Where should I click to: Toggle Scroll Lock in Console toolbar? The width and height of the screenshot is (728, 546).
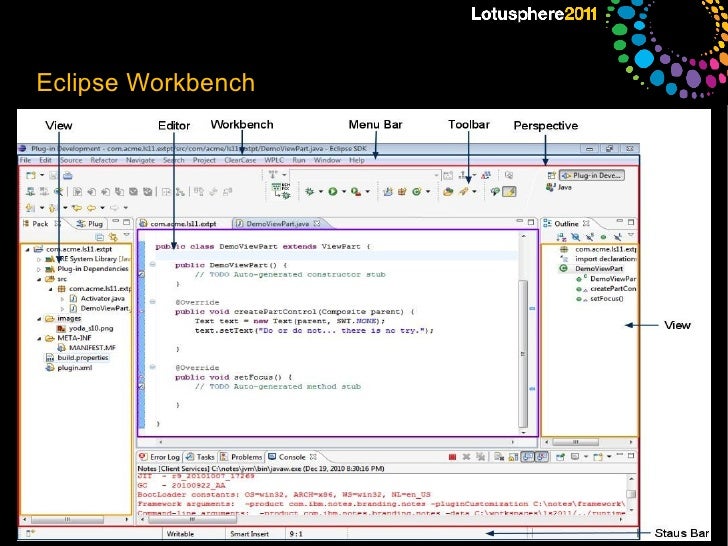(513, 457)
